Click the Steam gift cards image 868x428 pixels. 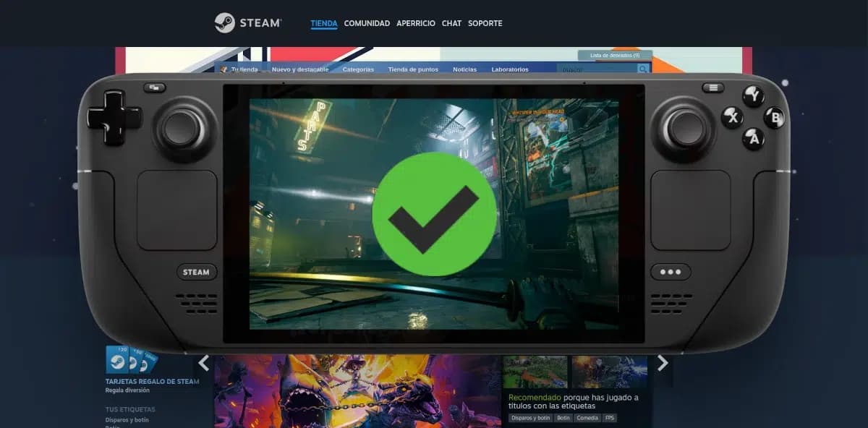[x=131, y=359]
